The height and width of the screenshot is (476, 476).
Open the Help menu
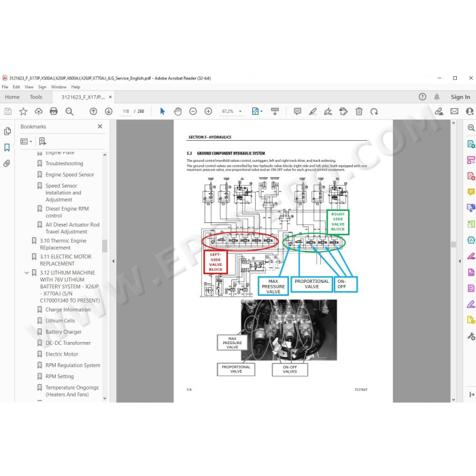point(75,87)
